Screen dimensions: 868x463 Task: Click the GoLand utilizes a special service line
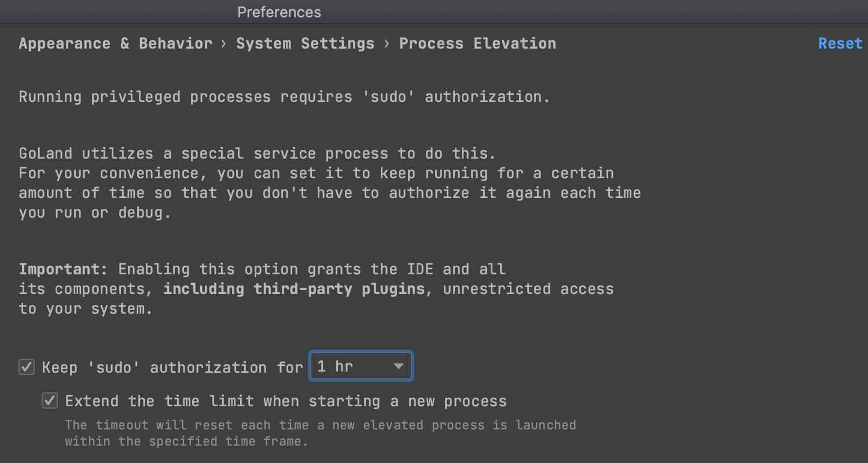(258, 153)
